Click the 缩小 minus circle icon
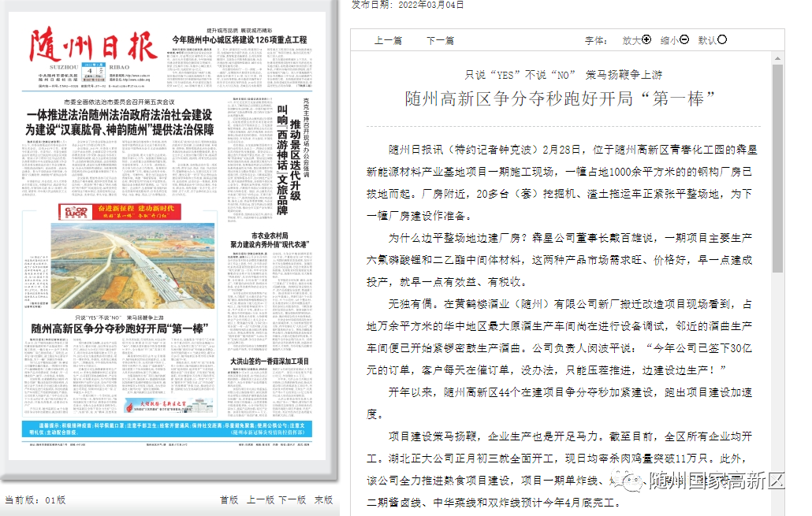 pyautogui.click(x=684, y=39)
